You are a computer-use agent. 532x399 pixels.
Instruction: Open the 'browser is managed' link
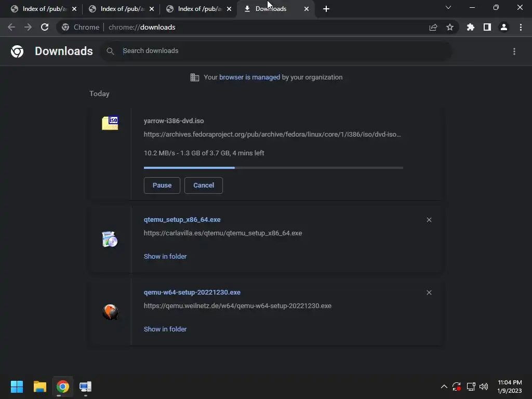click(250, 77)
